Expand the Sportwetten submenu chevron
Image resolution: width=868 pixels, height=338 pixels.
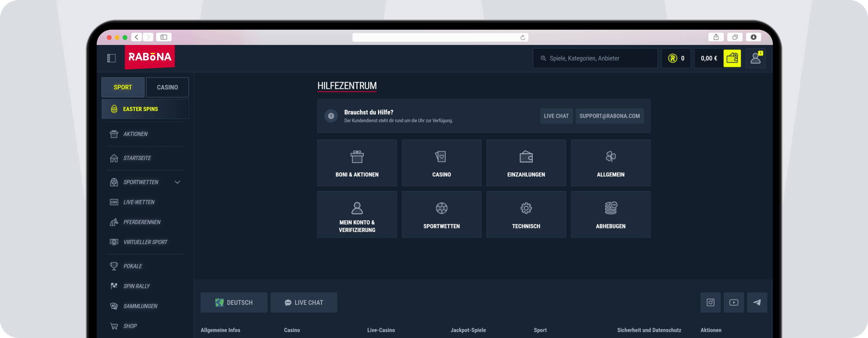(x=177, y=182)
